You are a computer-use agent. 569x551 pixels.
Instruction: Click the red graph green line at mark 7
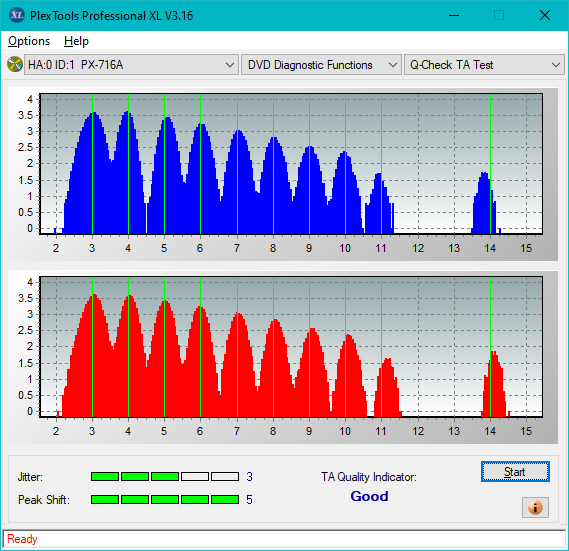237,347
